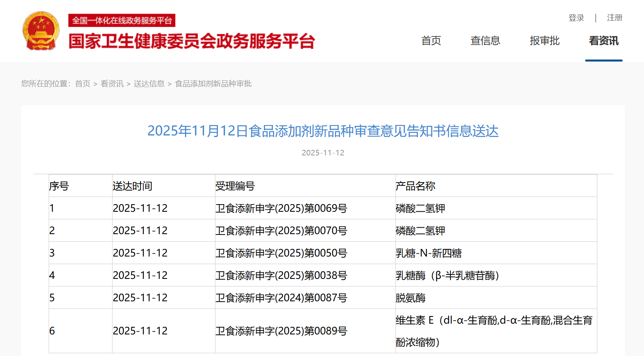The image size is (644, 356).
Task: Select the 看资讯 navigation tab
Action: 604,41
